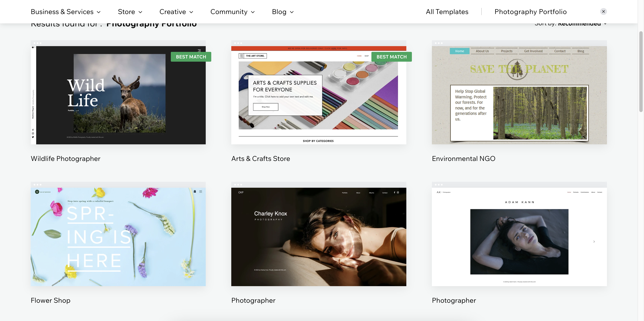Click the Flower Shop template title

[50, 300]
